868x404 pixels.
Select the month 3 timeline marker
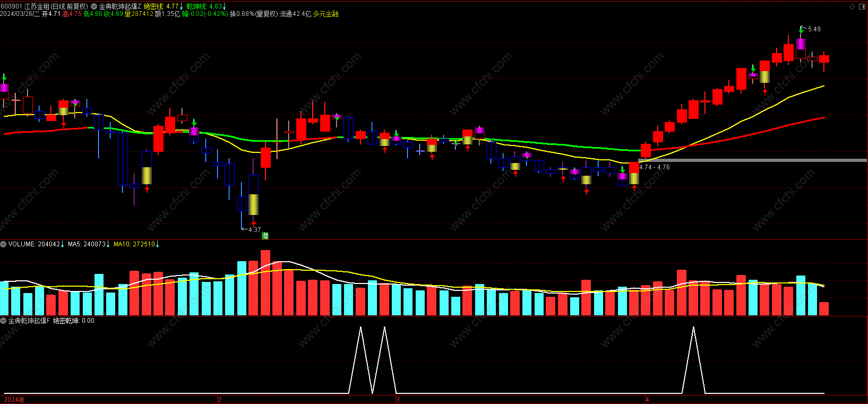tap(398, 400)
